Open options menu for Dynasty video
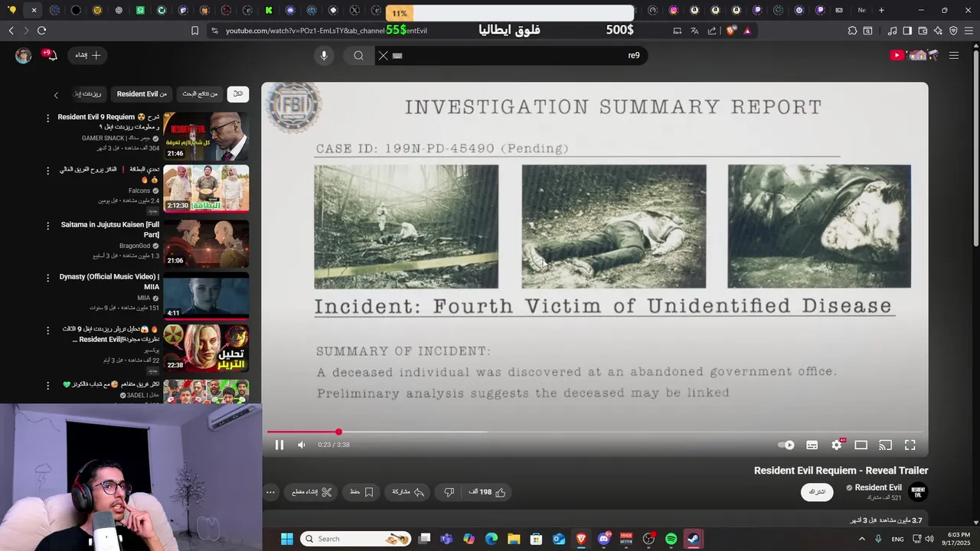Viewport: 980px width, 551px height. tap(47, 277)
